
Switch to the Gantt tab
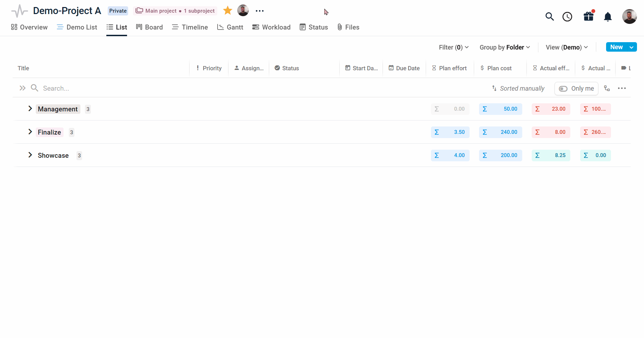(x=230, y=27)
